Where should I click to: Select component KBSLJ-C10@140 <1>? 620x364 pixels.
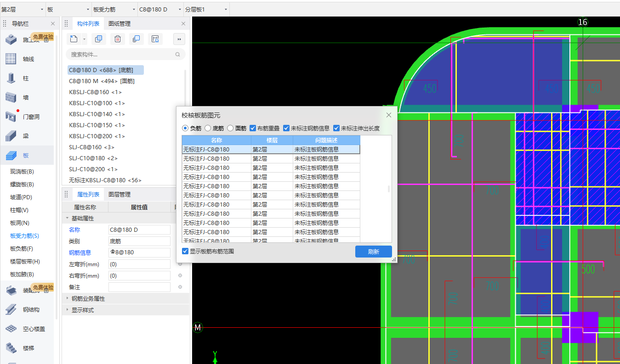(97, 114)
